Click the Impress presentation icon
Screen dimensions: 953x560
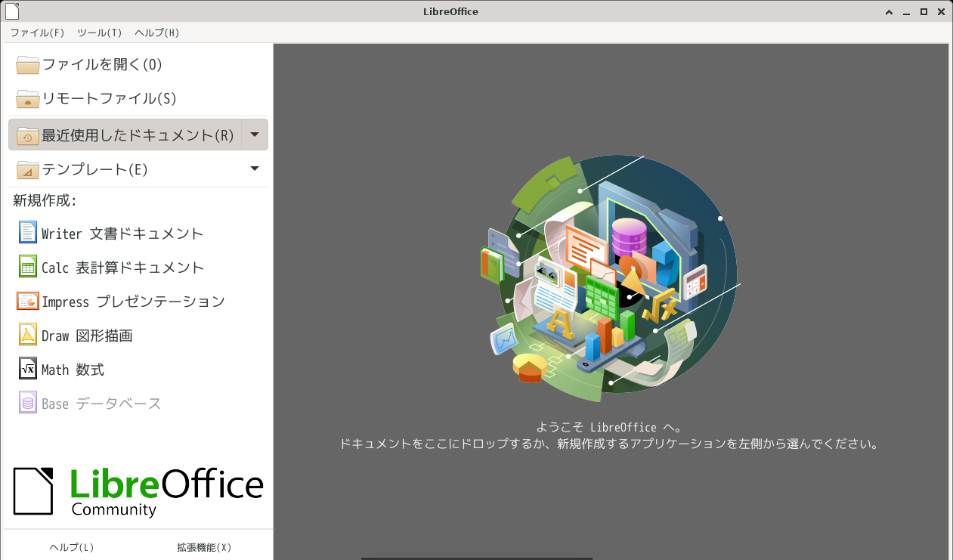pyautogui.click(x=28, y=301)
